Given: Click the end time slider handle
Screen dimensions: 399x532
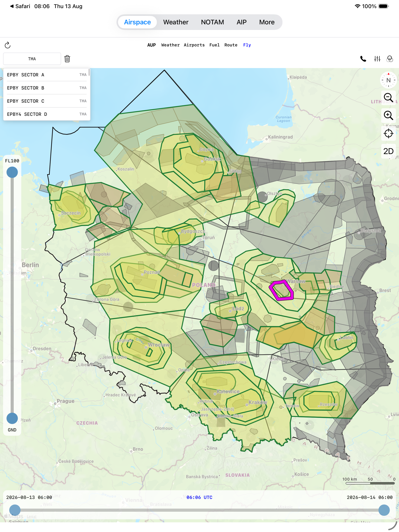Looking at the screenshot, I should (384, 510).
